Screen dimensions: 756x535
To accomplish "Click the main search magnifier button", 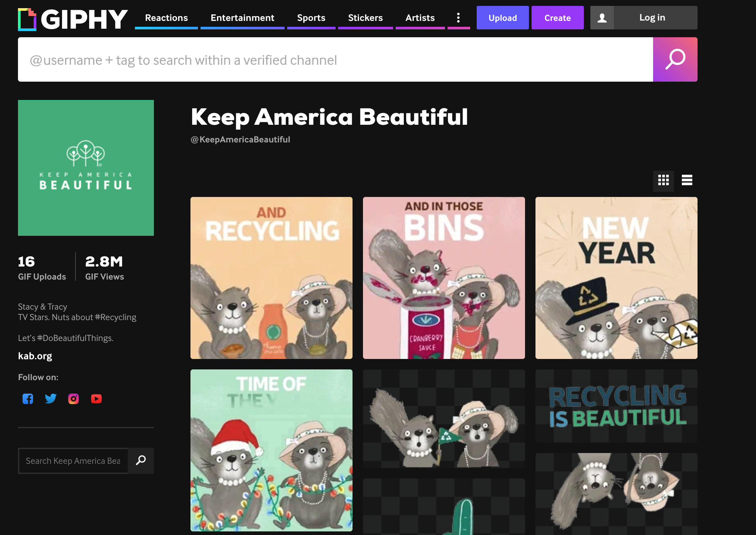I will (675, 59).
